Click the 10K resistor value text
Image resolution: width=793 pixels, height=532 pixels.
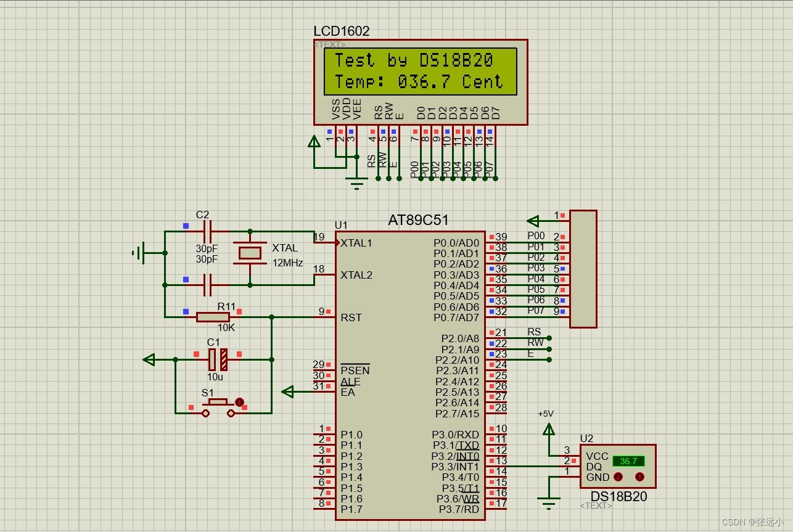coord(226,328)
